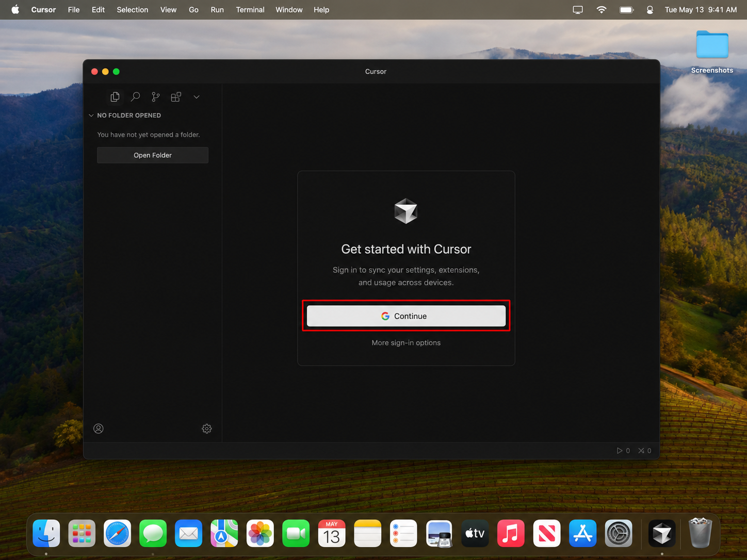Click the 'You have not yet opened a folder.' text
Viewport: 747px width, 560px height.
coord(149,135)
